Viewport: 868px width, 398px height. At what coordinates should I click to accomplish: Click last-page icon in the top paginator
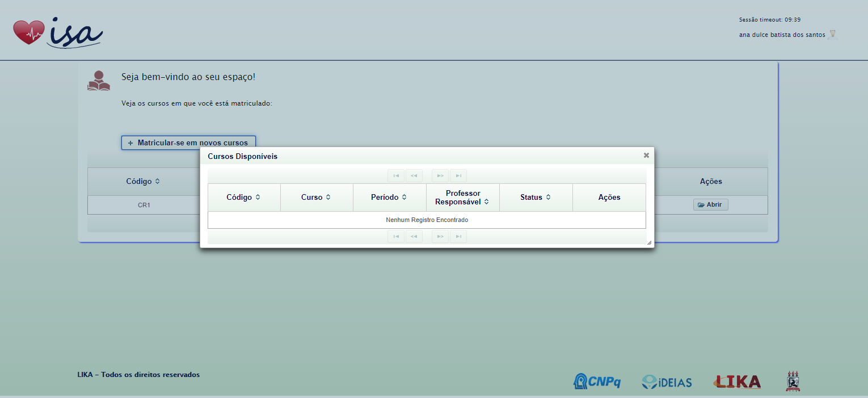coord(458,176)
